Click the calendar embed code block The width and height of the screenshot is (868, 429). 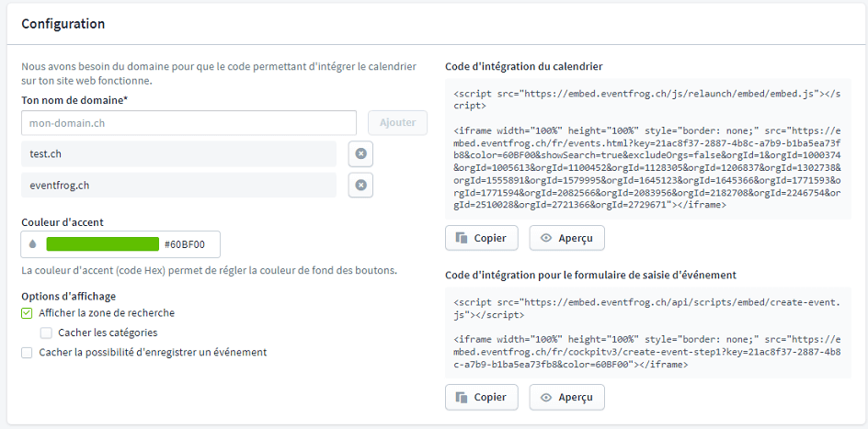tap(647, 149)
